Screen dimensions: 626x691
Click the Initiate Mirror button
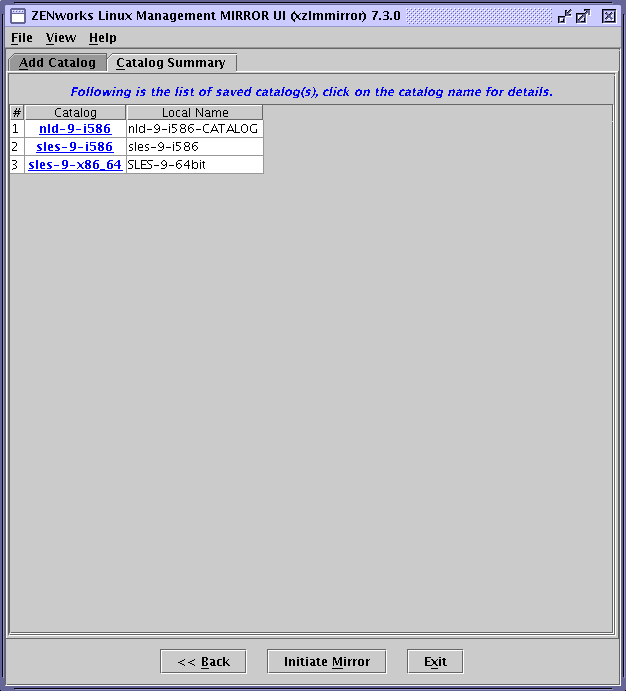click(x=326, y=661)
